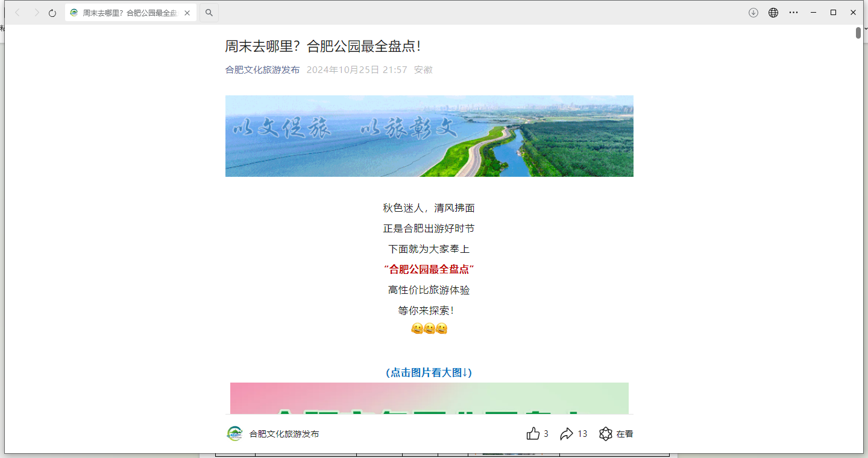Click the line 正是合肥出游好时节
This screenshot has width=868, height=458.
click(x=429, y=229)
